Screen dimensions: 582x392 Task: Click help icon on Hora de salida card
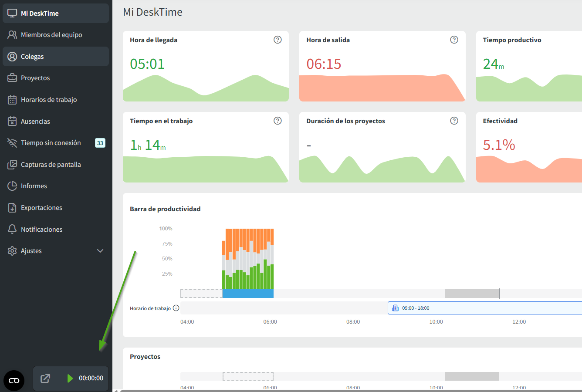pos(454,40)
